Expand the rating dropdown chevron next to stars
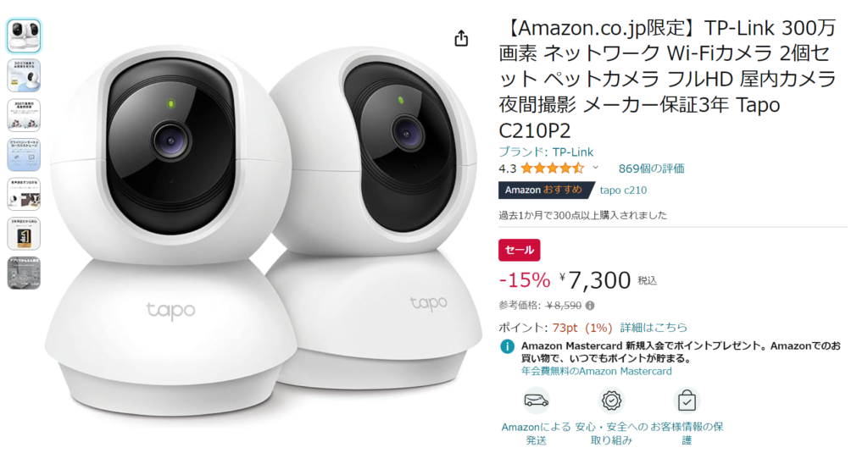Image resolution: width=868 pixels, height=453 pixels. pyautogui.click(x=596, y=168)
